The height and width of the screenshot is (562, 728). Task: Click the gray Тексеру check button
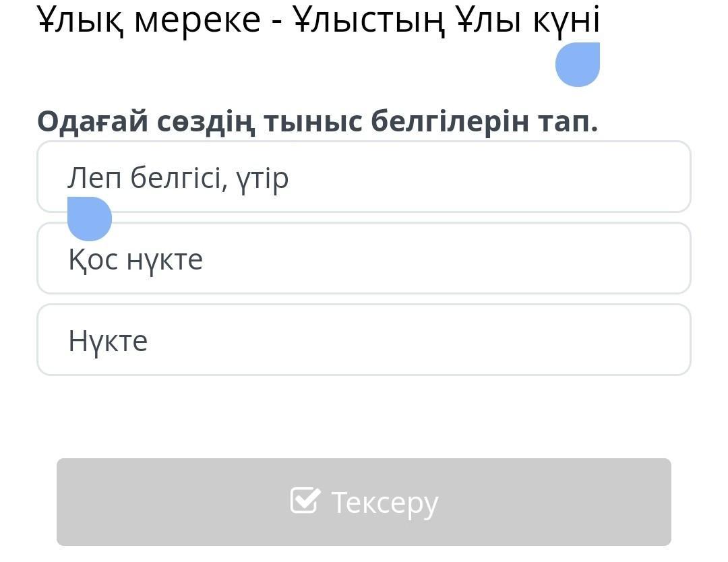click(364, 501)
